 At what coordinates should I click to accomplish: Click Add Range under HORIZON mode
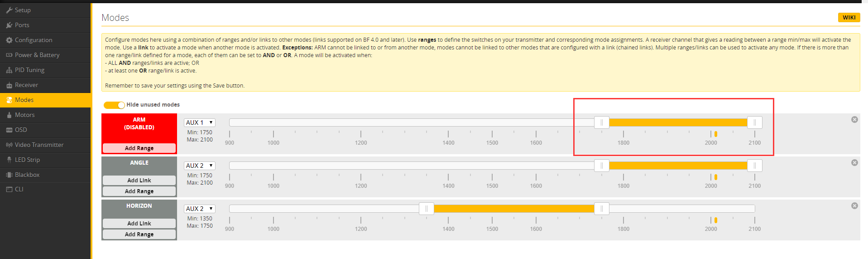(139, 234)
